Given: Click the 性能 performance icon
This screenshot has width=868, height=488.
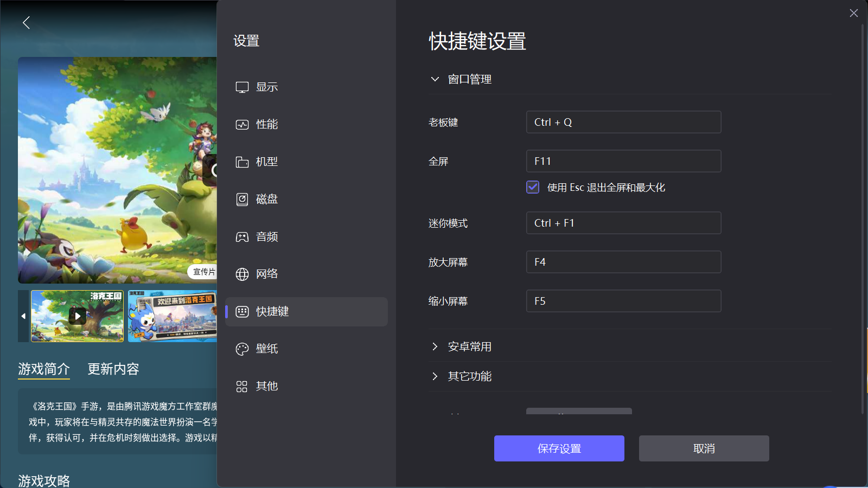Looking at the screenshot, I should pyautogui.click(x=242, y=125).
